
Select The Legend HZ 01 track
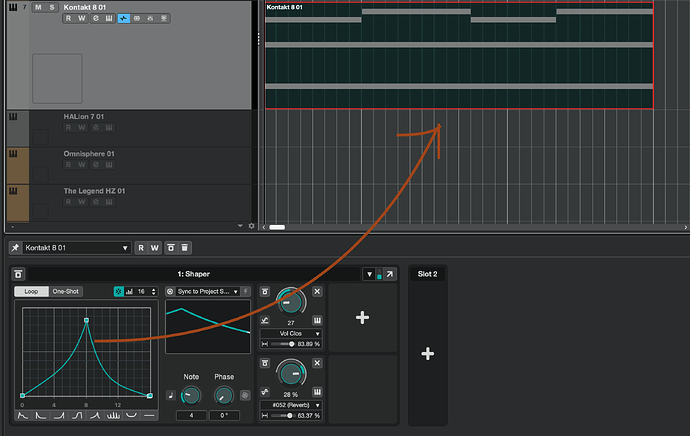click(x=94, y=191)
